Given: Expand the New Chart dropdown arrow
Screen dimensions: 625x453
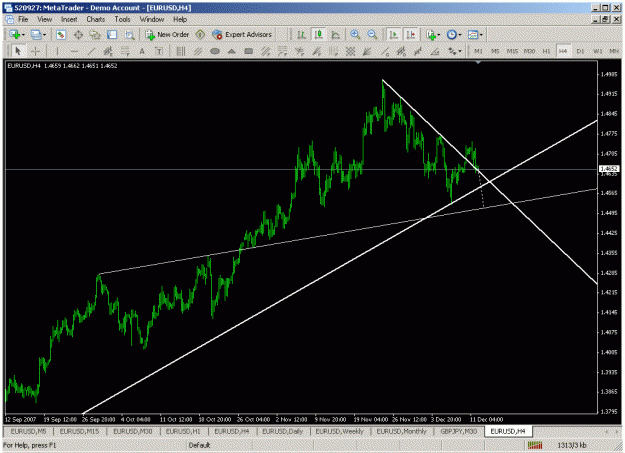Looking at the screenshot, I should click(23, 35).
